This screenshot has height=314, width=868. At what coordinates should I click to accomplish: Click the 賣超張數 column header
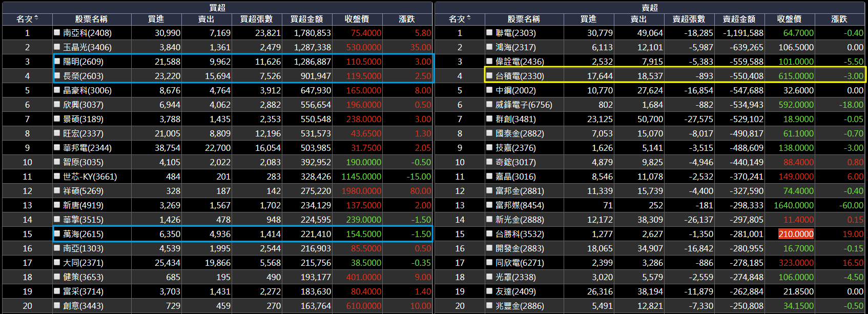pyautogui.click(x=689, y=19)
